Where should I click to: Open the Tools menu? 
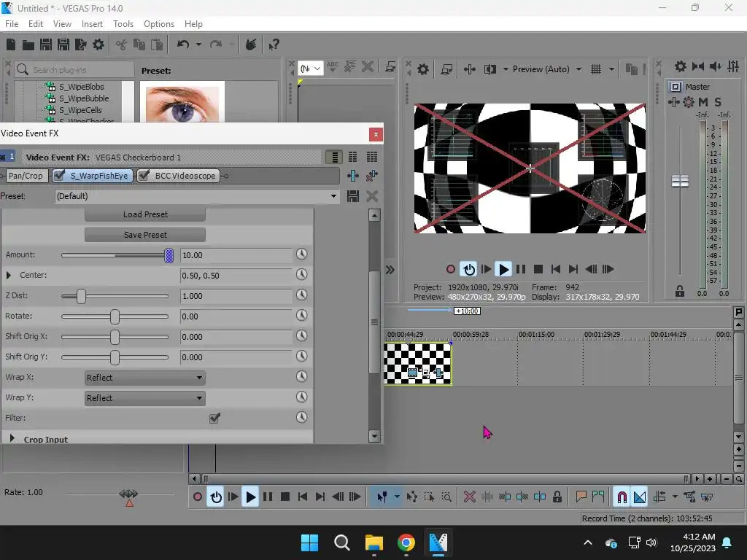123,24
